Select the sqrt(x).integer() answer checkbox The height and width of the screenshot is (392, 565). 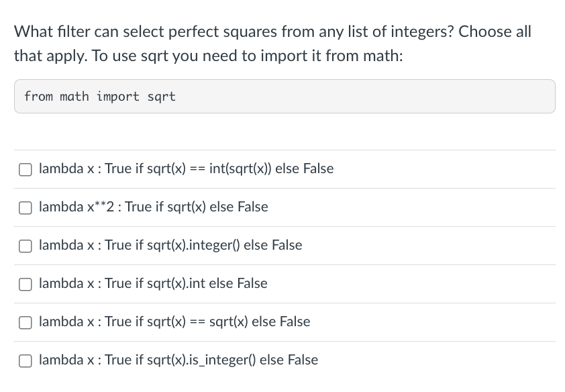pos(25,246)
